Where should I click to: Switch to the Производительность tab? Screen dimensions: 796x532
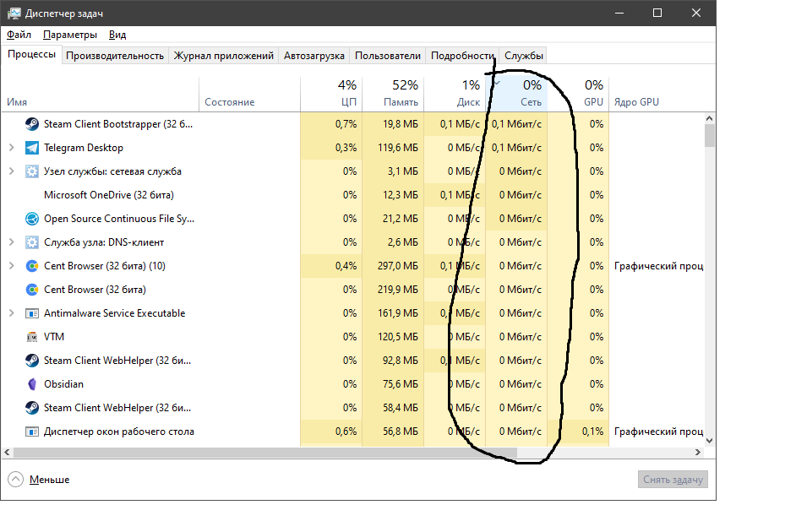[115, 56]
